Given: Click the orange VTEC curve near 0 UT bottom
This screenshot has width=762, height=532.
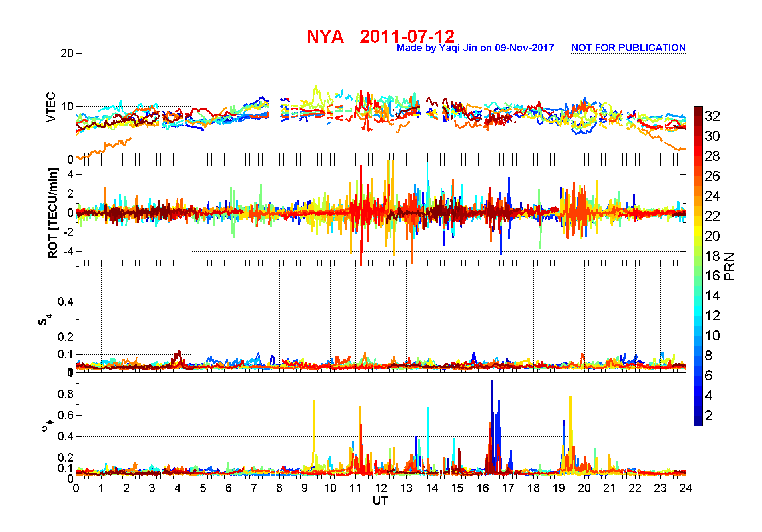Looking at the screenshot, I should [104, 148].
